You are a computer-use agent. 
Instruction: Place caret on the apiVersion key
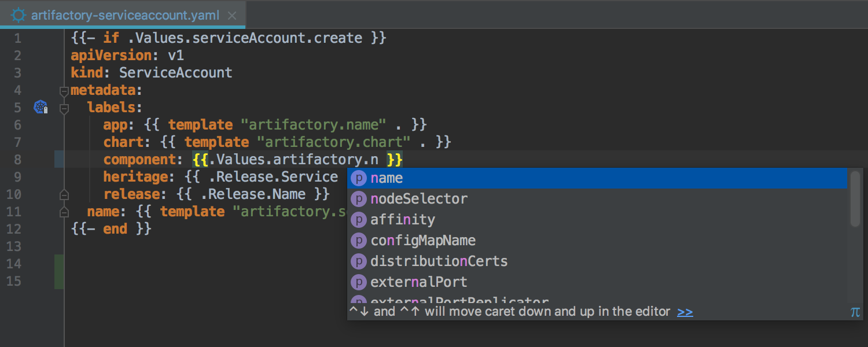point(111,56)
